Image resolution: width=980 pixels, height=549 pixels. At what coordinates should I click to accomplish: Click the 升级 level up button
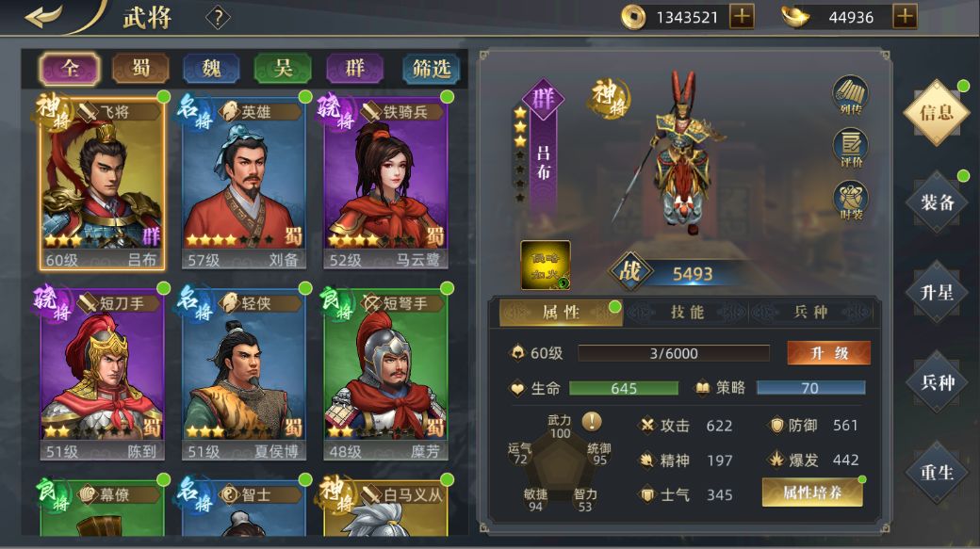click(x=828, y=353)
